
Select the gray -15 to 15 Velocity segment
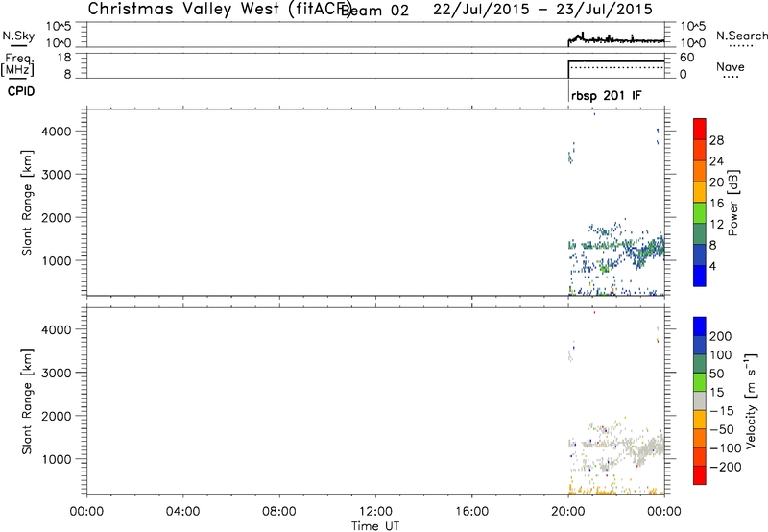pos(700,400)
